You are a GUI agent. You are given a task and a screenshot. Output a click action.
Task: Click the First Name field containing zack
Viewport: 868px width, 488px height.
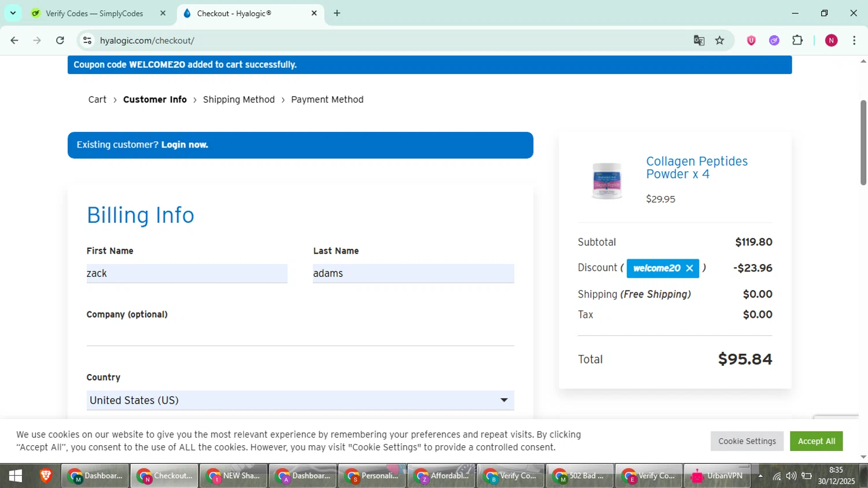[x=187, y=273]
